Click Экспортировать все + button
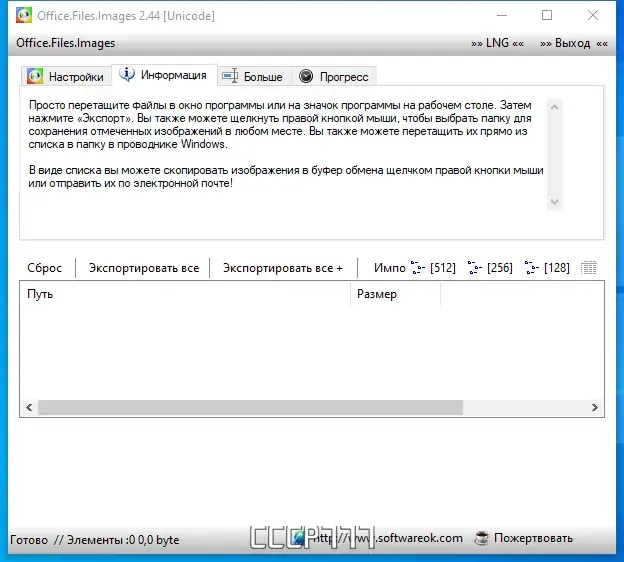 coord(283,268)
